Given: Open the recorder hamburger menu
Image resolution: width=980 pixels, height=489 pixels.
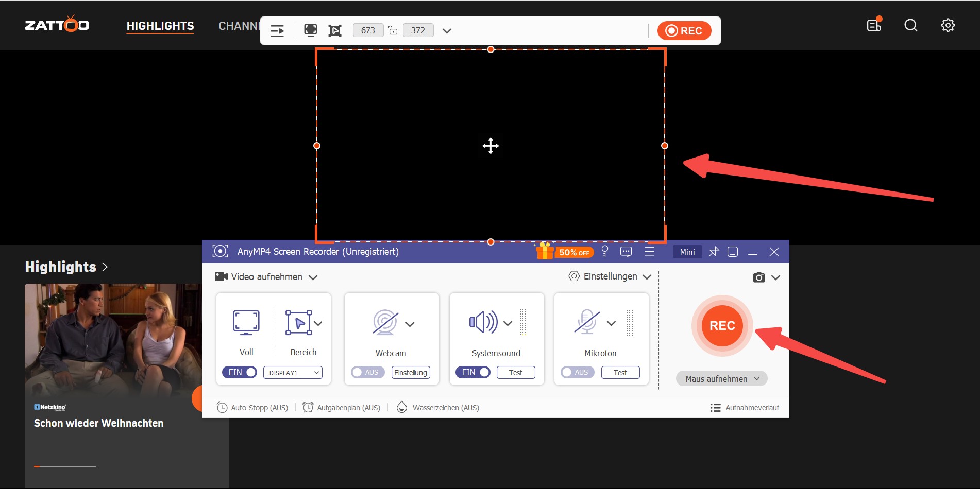Looking at the screenshot, I should coord(649,251).
